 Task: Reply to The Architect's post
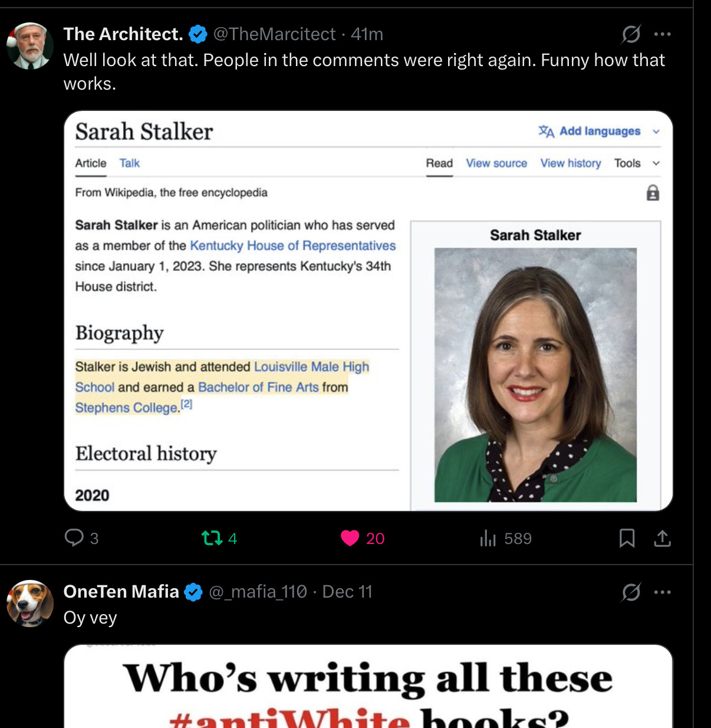tap(74, 538)
